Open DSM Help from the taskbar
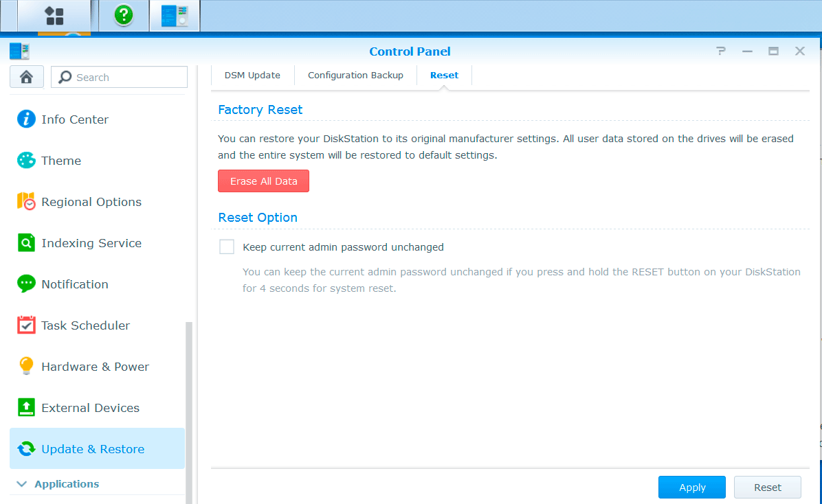Screen dimensions: 822x504 tap(124, 16)
